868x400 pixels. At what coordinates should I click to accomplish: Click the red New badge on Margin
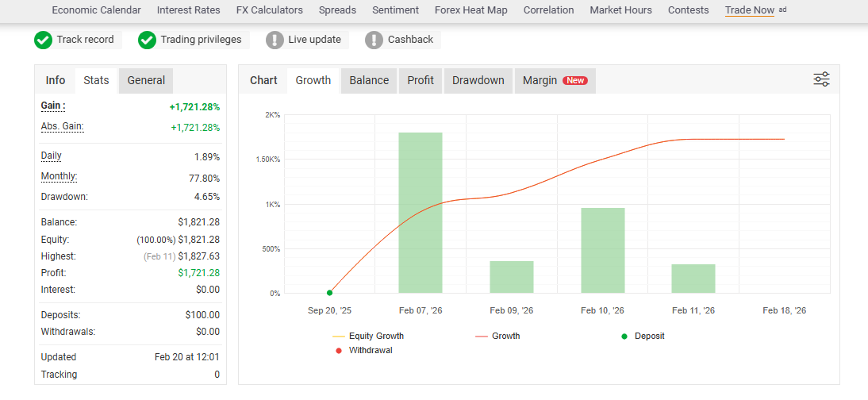575,80
